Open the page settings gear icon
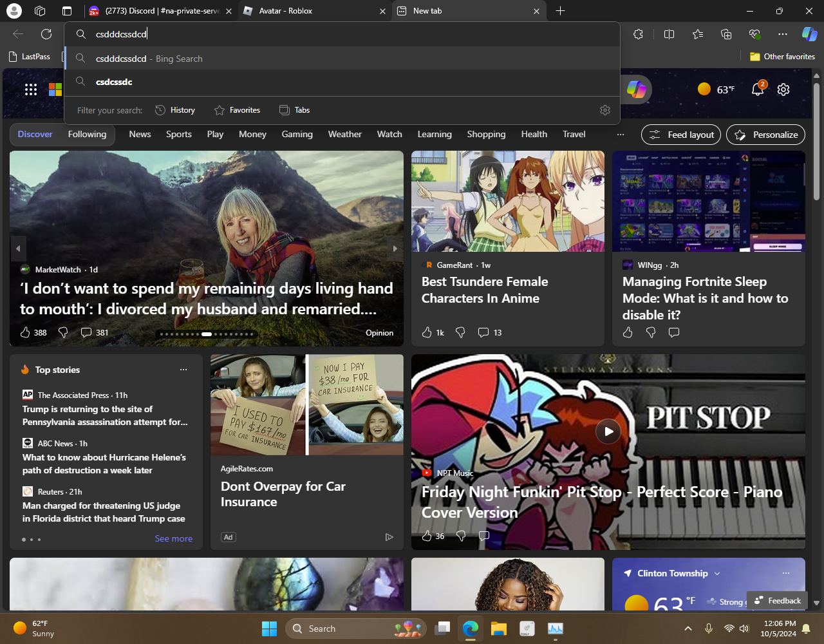 (x=783, y=90)
